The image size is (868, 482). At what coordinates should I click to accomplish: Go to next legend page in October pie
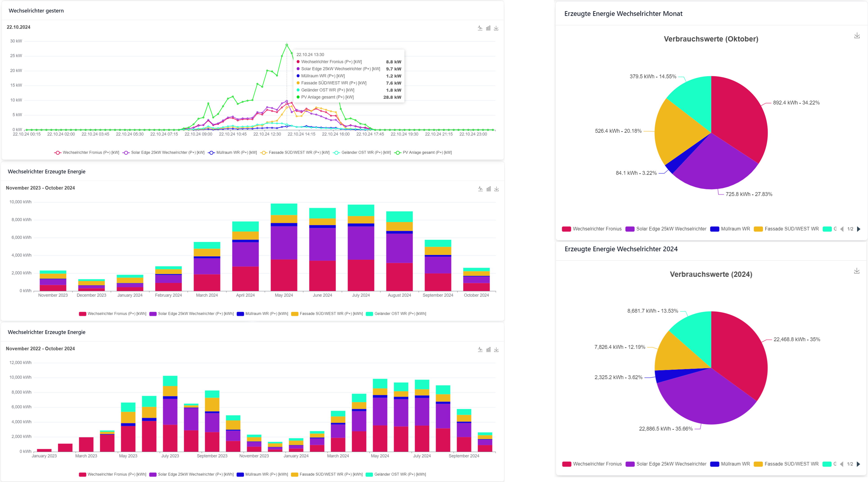(859, 229)
